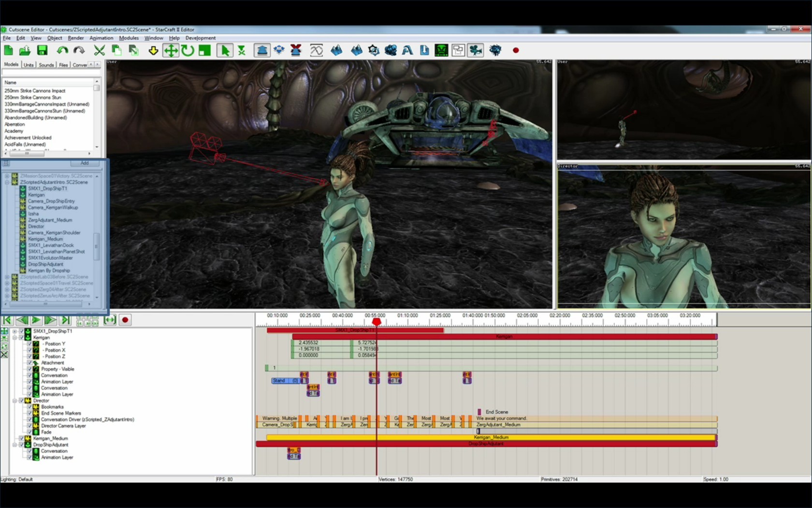
Task: Collapse the DropShipAdjutant timeline node
Action: tap(14, 445)
